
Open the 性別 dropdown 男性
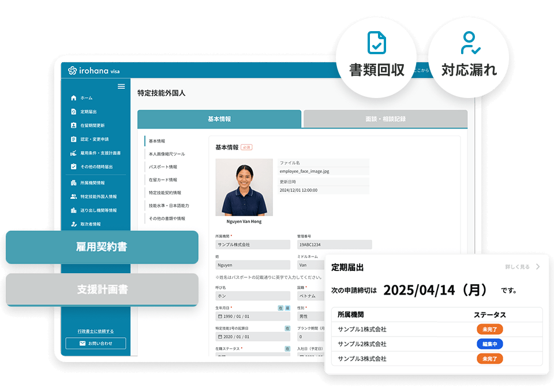311,316
